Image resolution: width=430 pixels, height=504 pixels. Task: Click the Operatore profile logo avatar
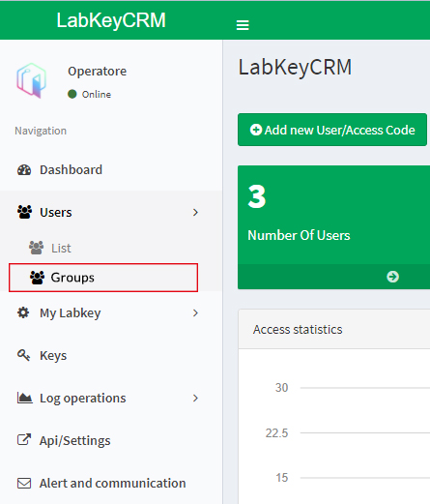click(32, 80)
